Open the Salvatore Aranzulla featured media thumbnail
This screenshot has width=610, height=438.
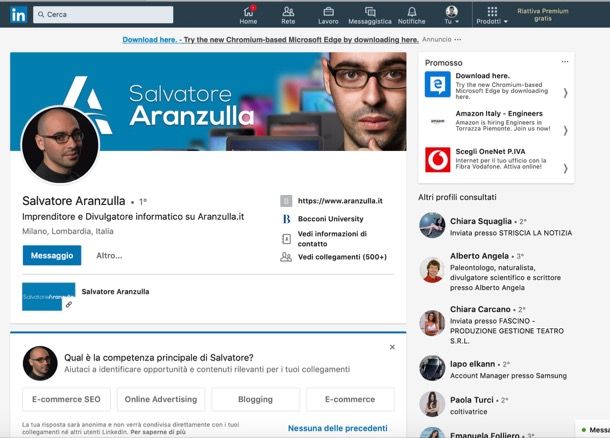click(x=49, y=297)
